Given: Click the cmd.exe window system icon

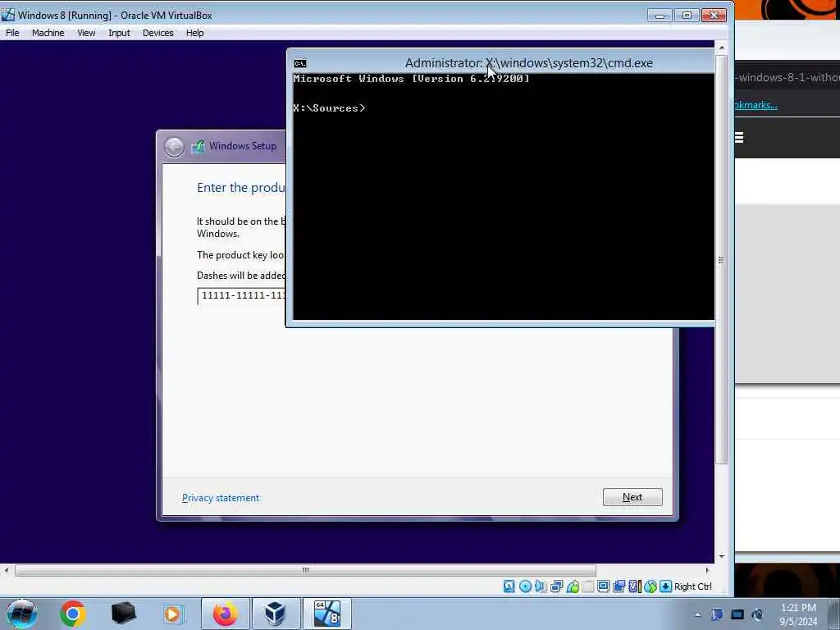Looking at the screenshot, I should coord(300,63).
